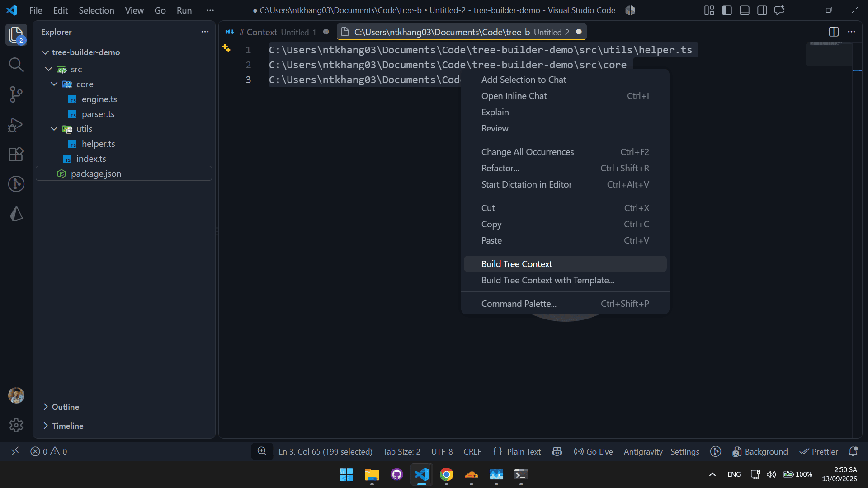Click the editor minimap
Screen dimensions: 868x488
829,54
